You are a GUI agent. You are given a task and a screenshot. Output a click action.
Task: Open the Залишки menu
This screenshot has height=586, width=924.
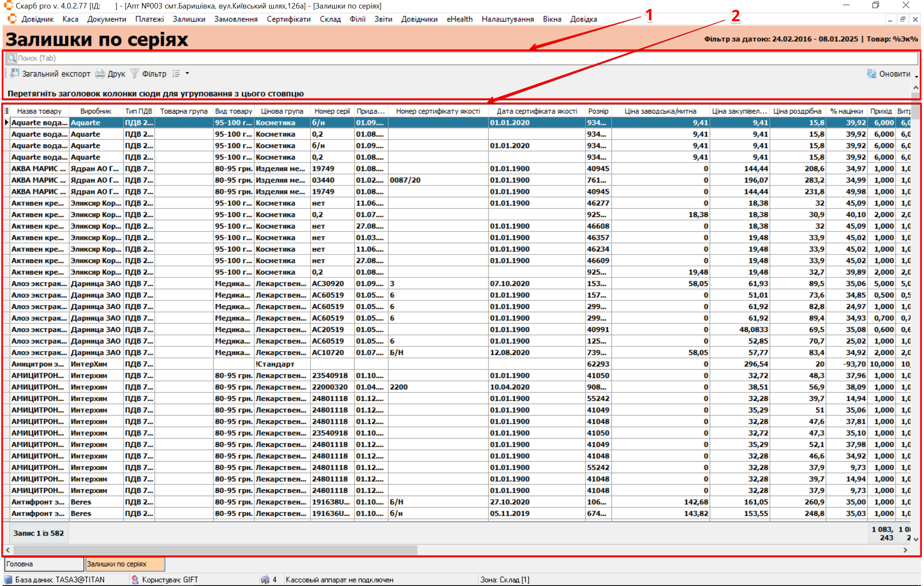pos(189,19)
